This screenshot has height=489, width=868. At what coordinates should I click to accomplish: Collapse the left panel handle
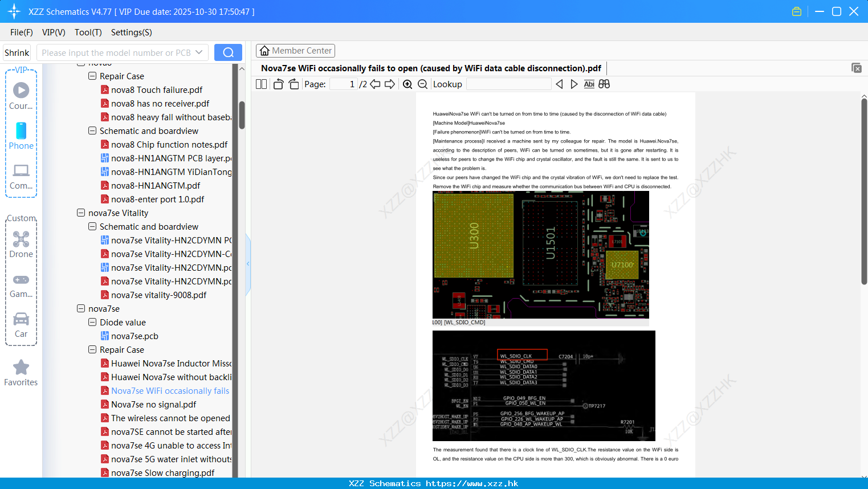coord(248,264)
